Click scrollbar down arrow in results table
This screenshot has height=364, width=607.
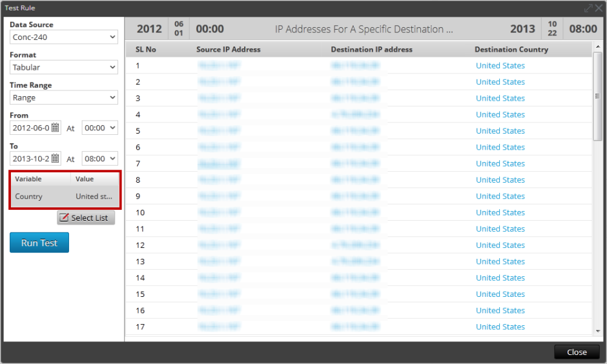(x=598, y=331)
